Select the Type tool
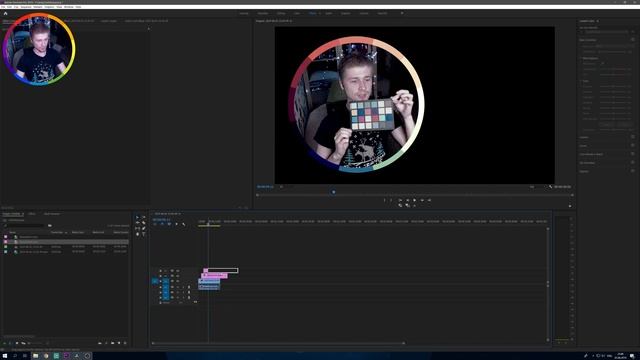This screenshot has height=360, width=640. coord(144,234)
